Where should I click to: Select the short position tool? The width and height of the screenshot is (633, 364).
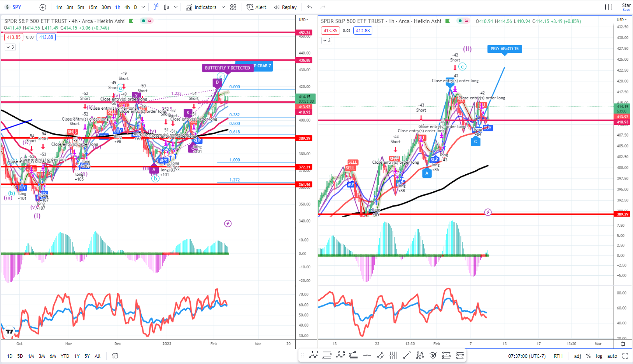point(459,355)
